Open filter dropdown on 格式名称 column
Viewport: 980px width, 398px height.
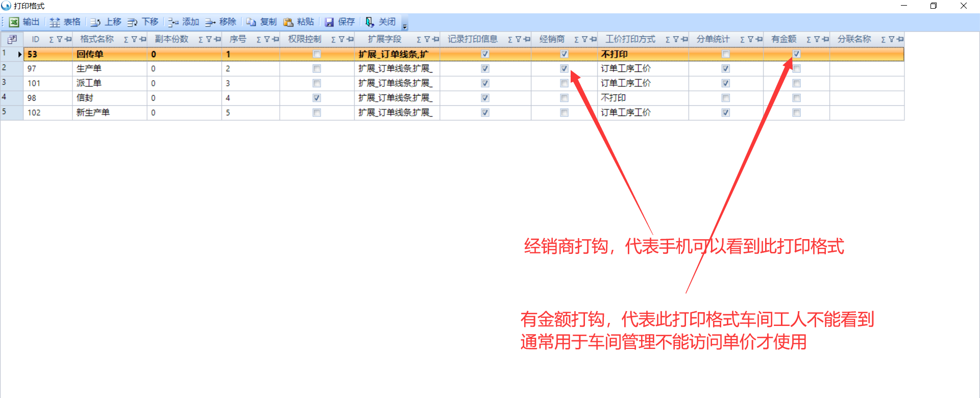pos(134,39)
